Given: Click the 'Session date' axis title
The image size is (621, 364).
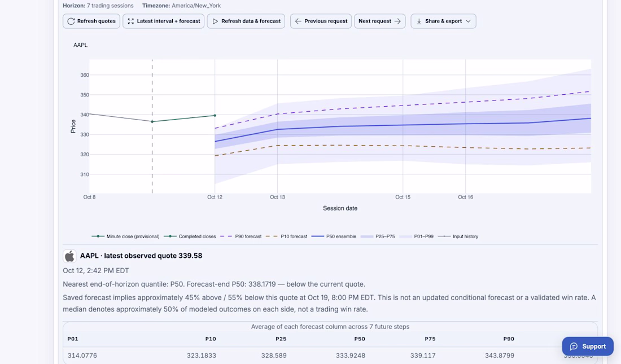Looking at the screenshot, I should pyautogui.click(x=340, y=208).
